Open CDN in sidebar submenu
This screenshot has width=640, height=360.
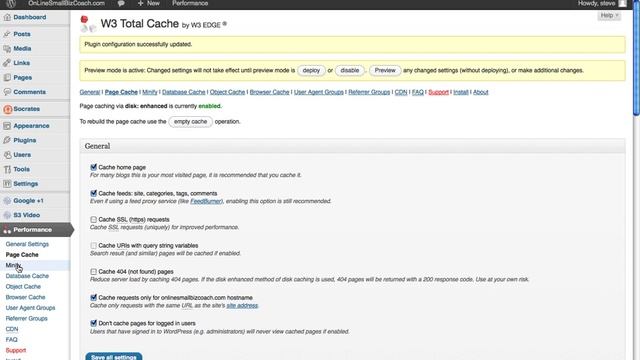12,329
